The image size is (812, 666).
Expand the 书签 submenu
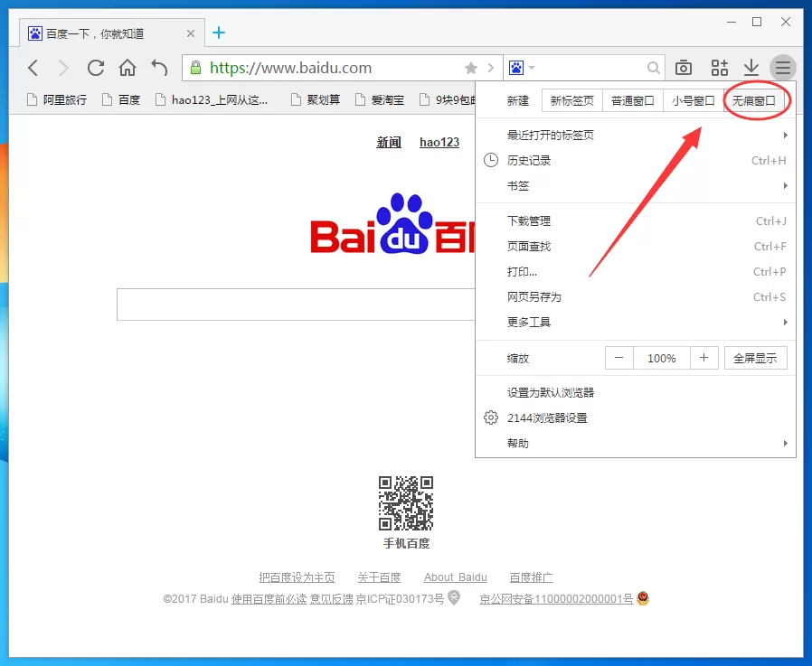(x=636, y=186)
